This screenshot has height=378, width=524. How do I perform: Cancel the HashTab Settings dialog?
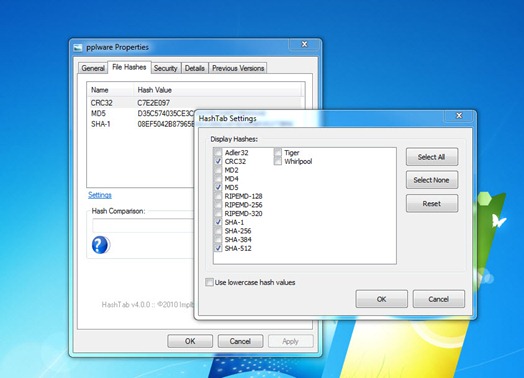[438, 299]
